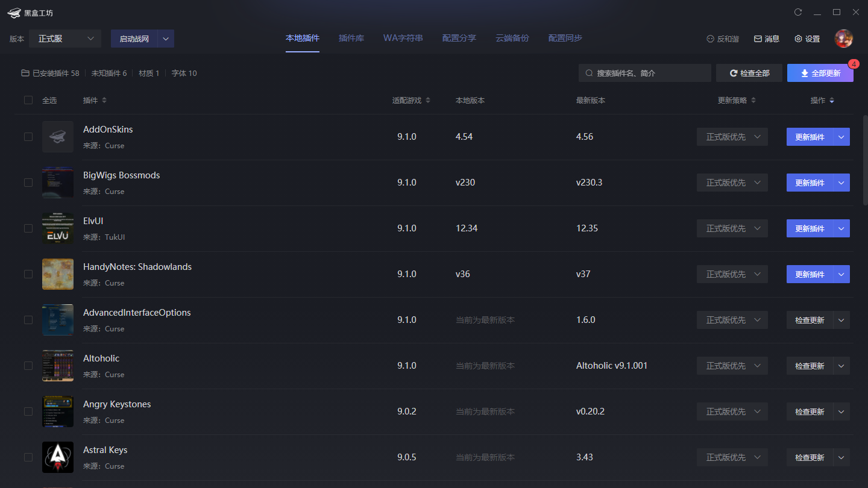Select the Altoholic row checkbox

point(28,366)
